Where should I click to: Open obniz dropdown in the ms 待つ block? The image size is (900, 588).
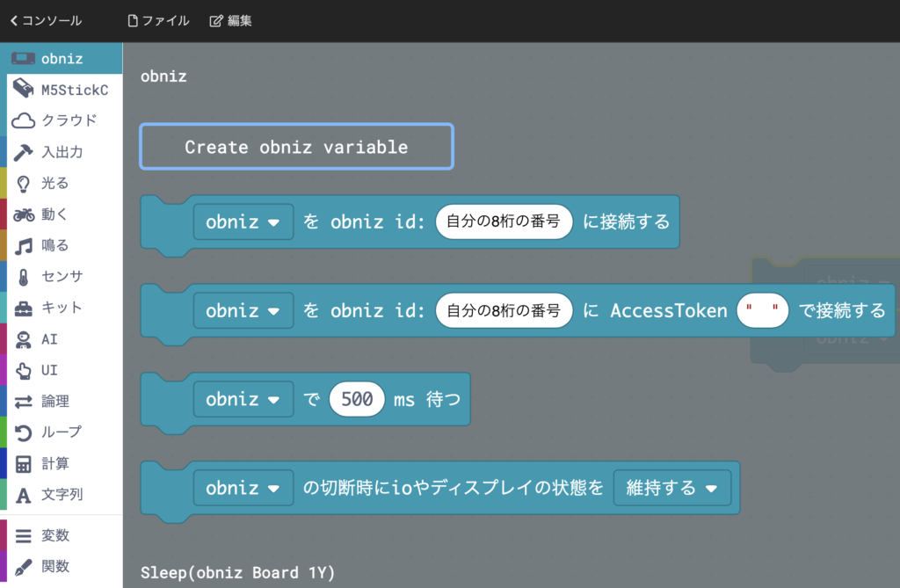(x=243, y=399)
